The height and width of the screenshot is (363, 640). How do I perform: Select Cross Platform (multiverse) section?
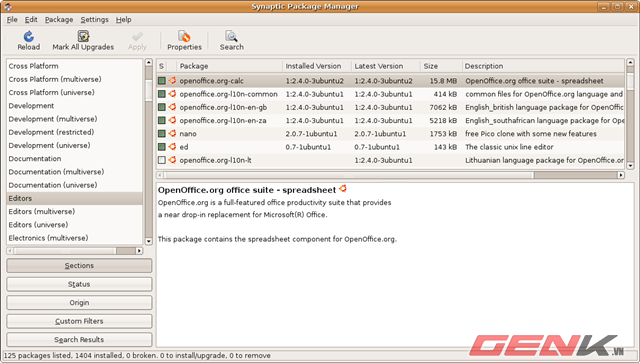[x=74, y=79]
